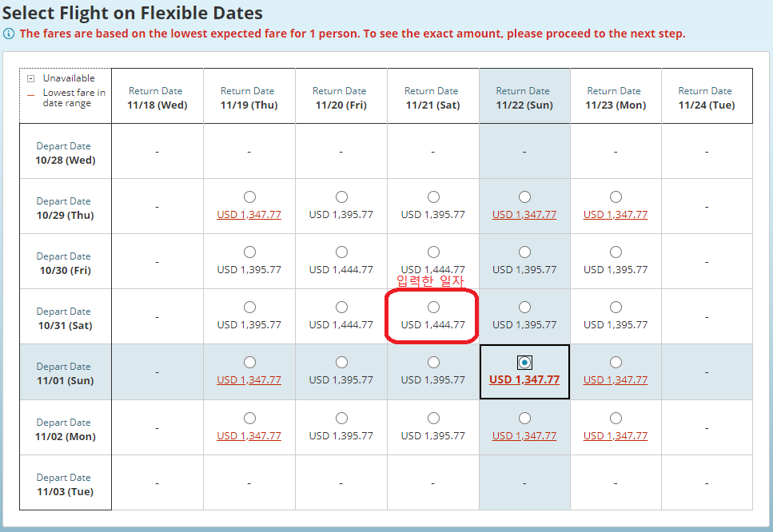Select 10/31 depart with 11/21 return fare
The image size is (773, 532).
coord(433,308)
